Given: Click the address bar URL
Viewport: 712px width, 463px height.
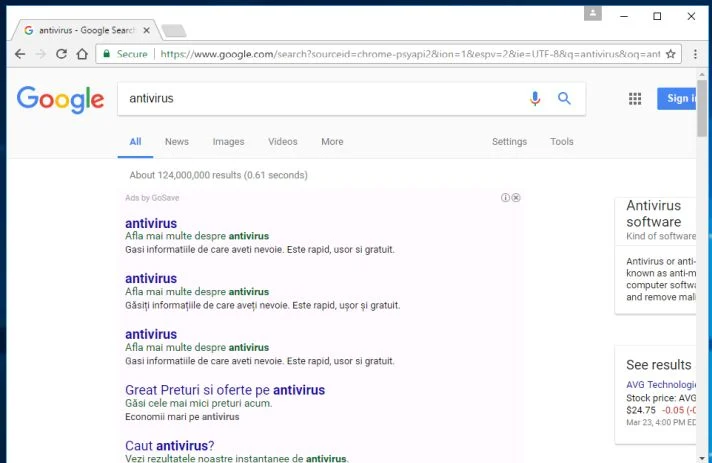Looking at the screenshot, I should (410, 54).
